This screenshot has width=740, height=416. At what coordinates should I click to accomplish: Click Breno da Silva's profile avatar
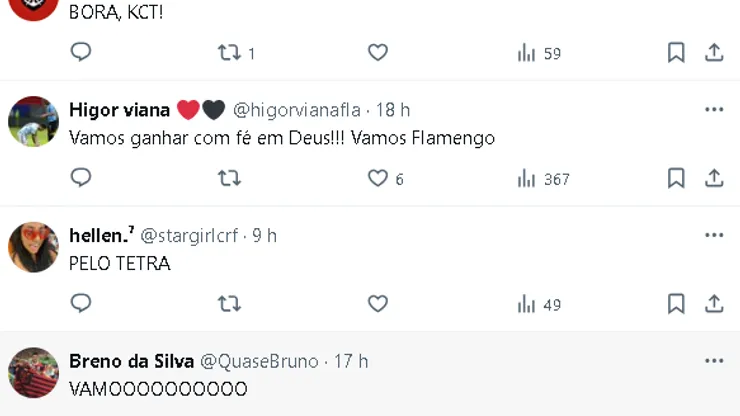33,373
